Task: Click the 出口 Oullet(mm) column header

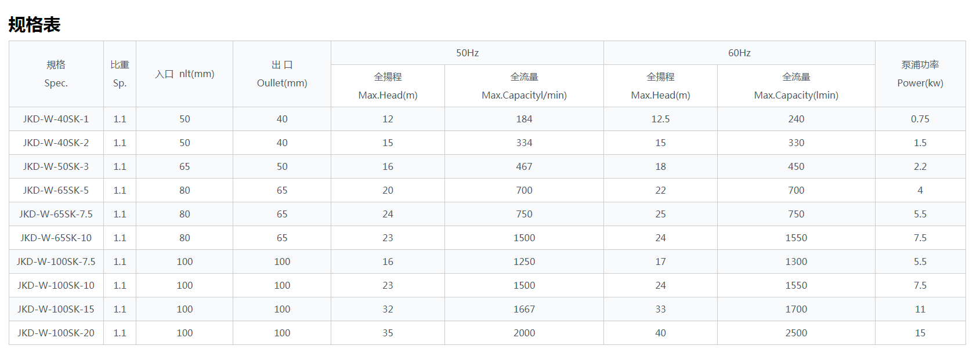Action: pyautogui.click(x=282, y=74)
